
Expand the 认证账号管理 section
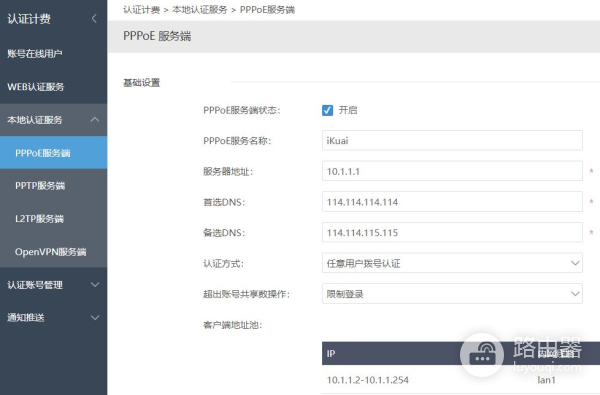pos(54,284)
